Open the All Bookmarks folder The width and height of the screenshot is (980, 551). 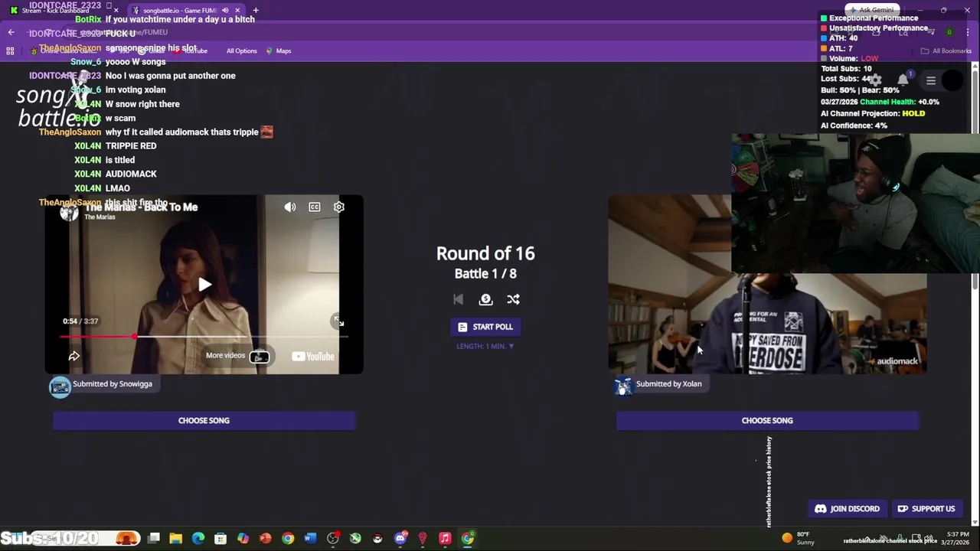pos(946,51)
